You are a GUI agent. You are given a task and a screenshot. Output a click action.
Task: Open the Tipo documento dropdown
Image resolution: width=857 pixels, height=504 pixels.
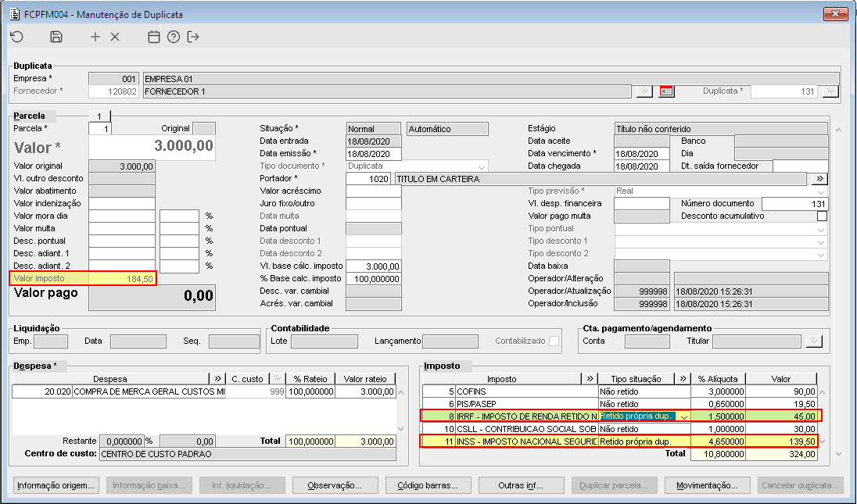[x=482, y=166]
